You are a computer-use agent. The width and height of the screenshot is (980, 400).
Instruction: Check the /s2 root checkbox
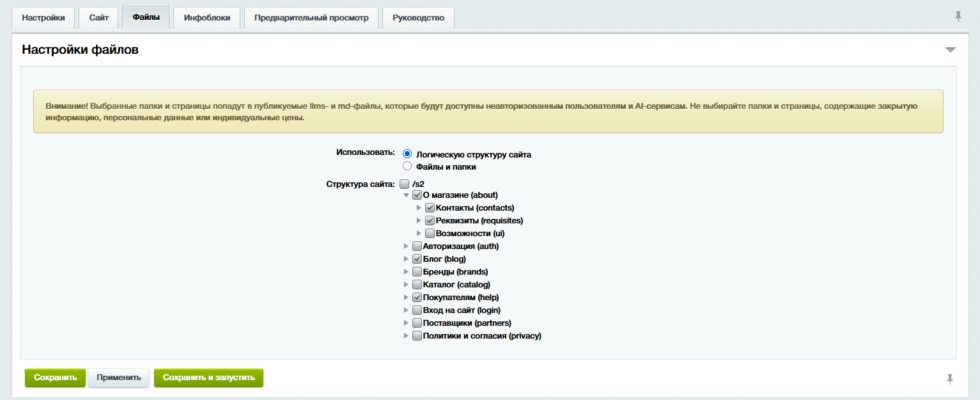[x=404, y=184]
